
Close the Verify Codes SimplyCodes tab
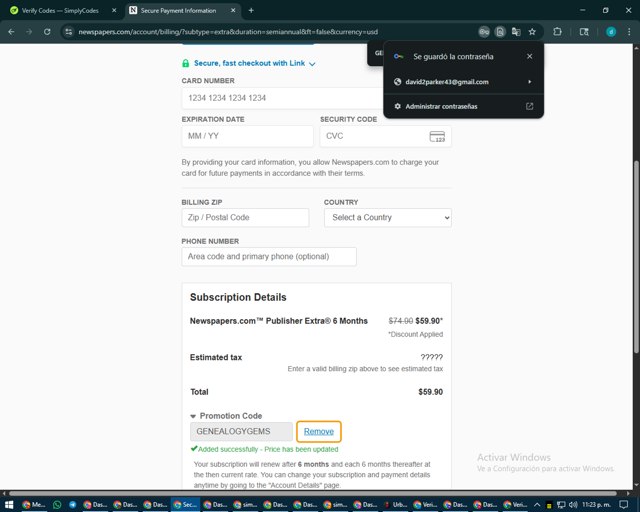click(114, 11)
